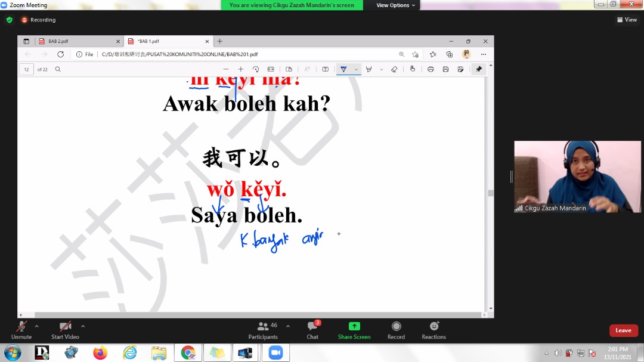This screenshot has width=644, height=362.
Task: Open the tab actions menu icon
Action: 26,41
